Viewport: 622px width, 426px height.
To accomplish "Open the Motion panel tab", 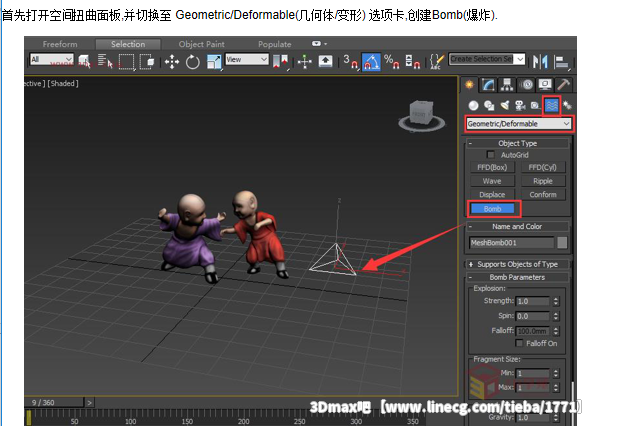I will click(x=527, y=84).
